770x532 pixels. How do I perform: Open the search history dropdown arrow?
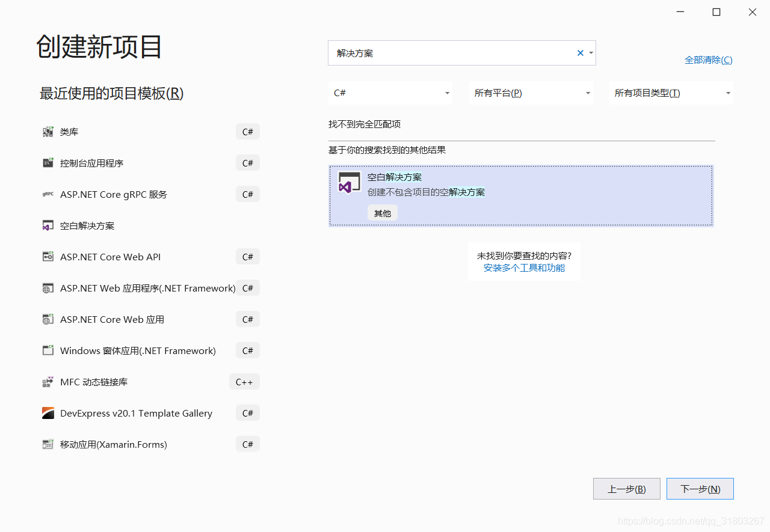pyautogui.click(x=591, y=53)
